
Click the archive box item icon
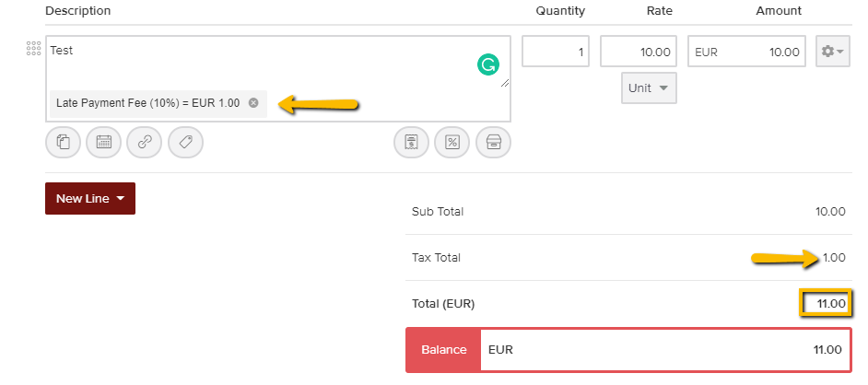pyautogui.click(x=493, y=142)
